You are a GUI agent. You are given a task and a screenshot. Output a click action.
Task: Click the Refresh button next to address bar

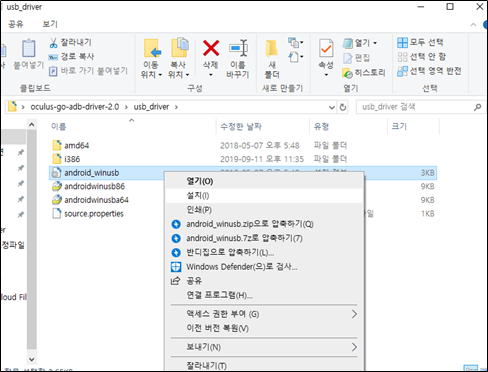click(x=343, y=107)
